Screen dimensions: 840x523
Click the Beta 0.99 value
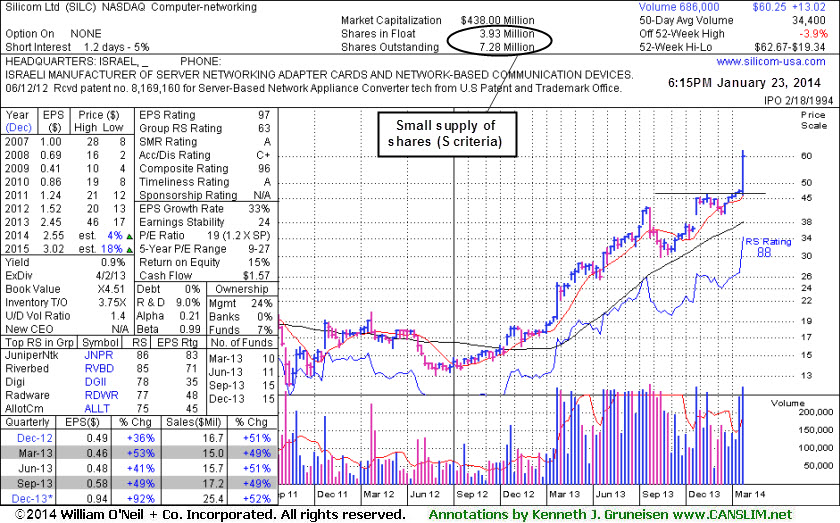(189, 329)
